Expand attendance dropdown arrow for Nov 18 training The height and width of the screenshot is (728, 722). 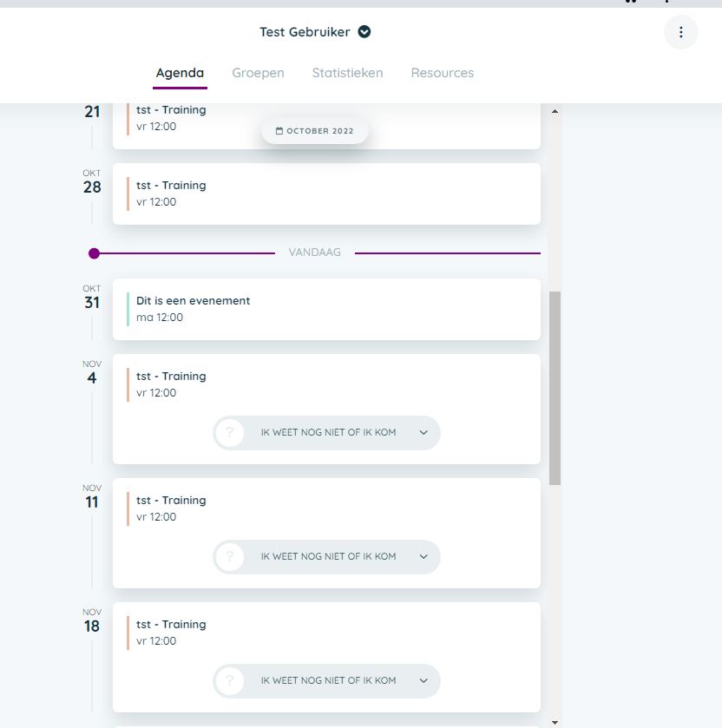(423, 680)
